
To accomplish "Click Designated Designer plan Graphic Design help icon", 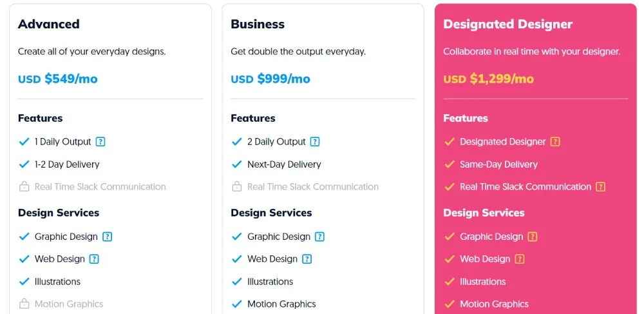I will [533, 237].
